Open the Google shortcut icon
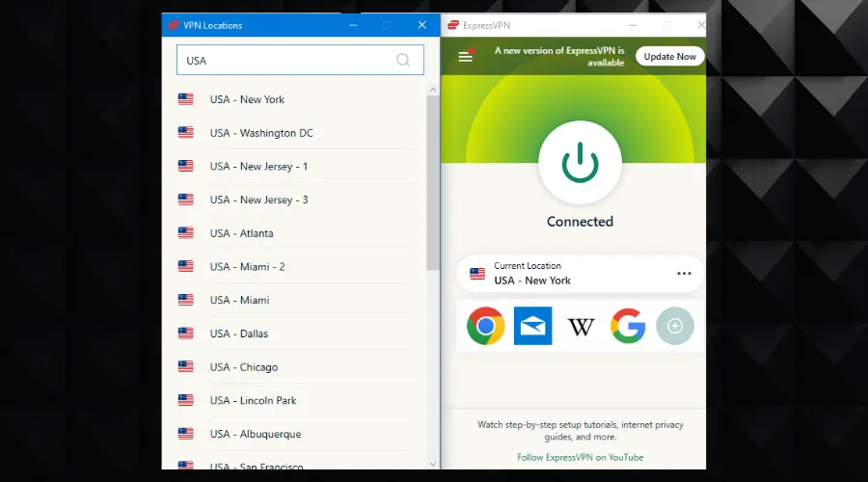Screen dimensions: 868x482 (x=628, y=326)
